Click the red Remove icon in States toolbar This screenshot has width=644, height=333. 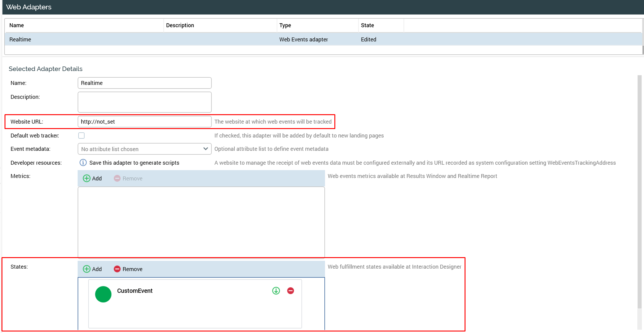(x=117, y=269)
